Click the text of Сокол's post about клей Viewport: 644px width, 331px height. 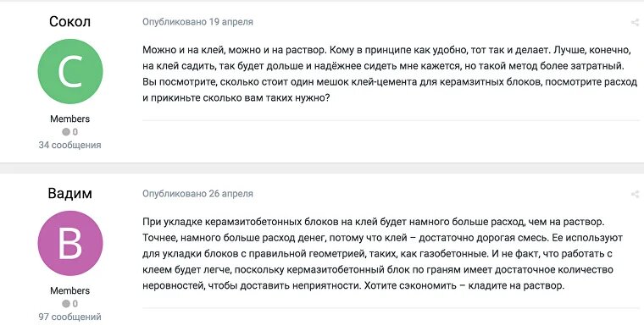(x=390, y=74)
